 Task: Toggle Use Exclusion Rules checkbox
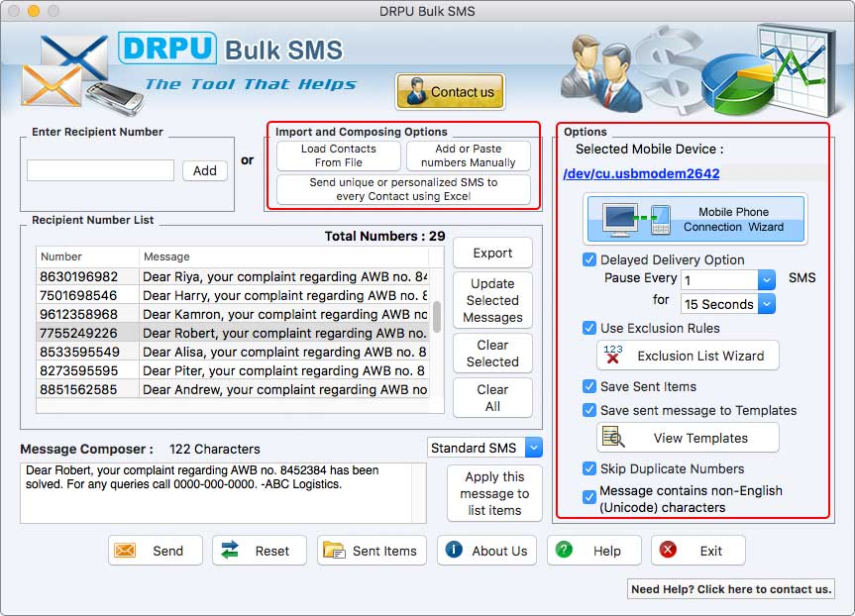click(x=588, y=328)
